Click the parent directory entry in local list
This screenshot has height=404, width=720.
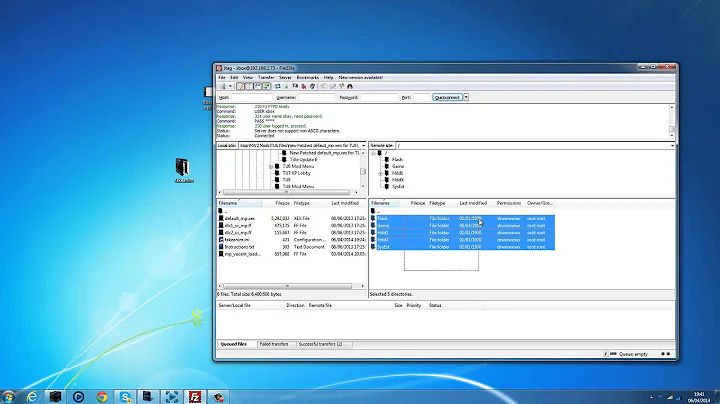coord(223,211)
